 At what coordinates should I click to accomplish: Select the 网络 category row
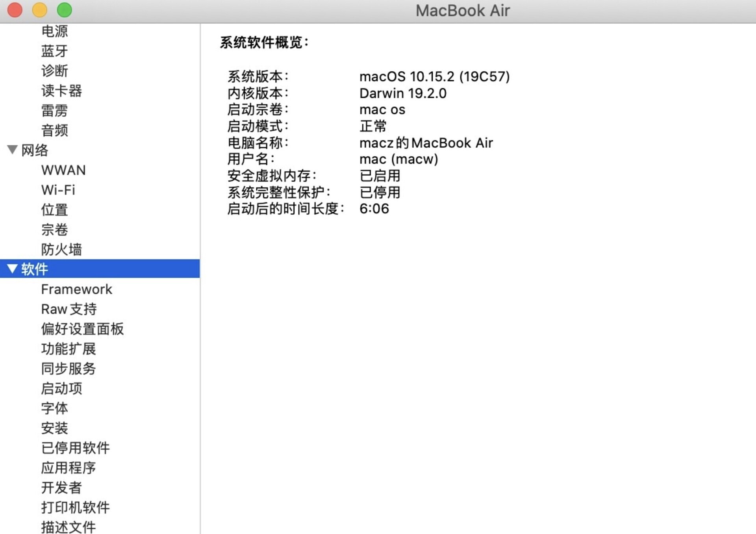pos(100,150)
